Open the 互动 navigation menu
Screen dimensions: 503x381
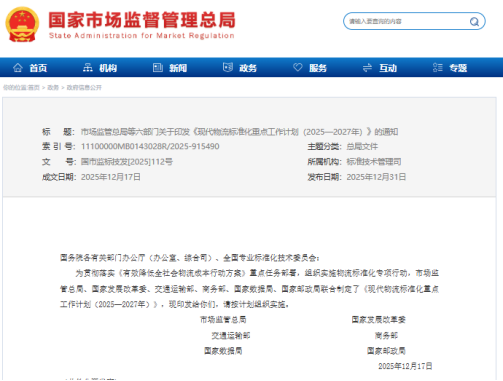388,68
